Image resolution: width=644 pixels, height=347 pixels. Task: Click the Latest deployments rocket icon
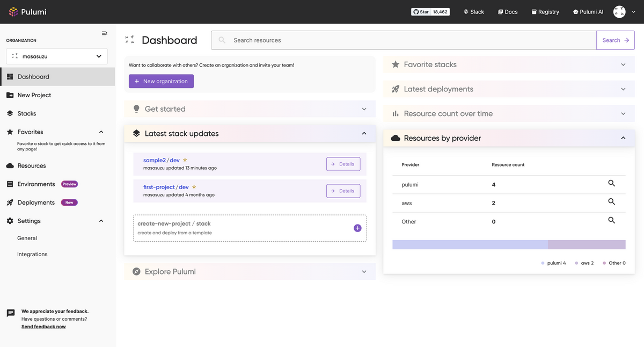(396, 89)
